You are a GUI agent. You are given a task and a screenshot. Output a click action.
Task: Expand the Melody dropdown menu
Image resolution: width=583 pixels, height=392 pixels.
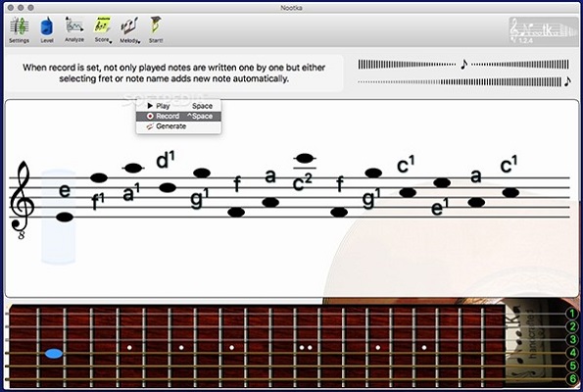(129, 29)
